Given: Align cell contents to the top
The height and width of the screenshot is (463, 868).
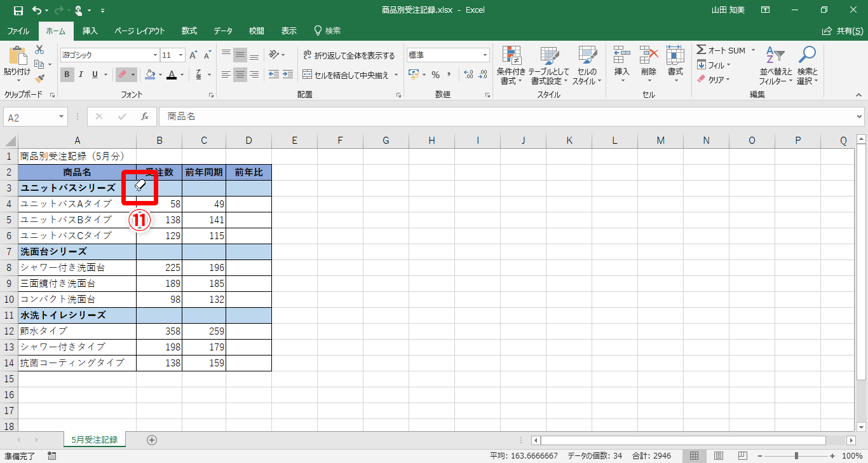Looking at the screenshot, I should coord(226,55).
